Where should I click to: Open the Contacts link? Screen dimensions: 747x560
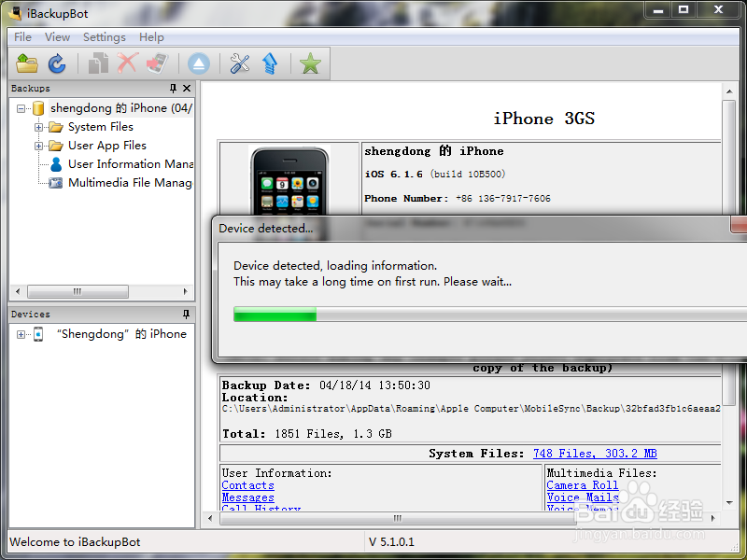point(247,485)
